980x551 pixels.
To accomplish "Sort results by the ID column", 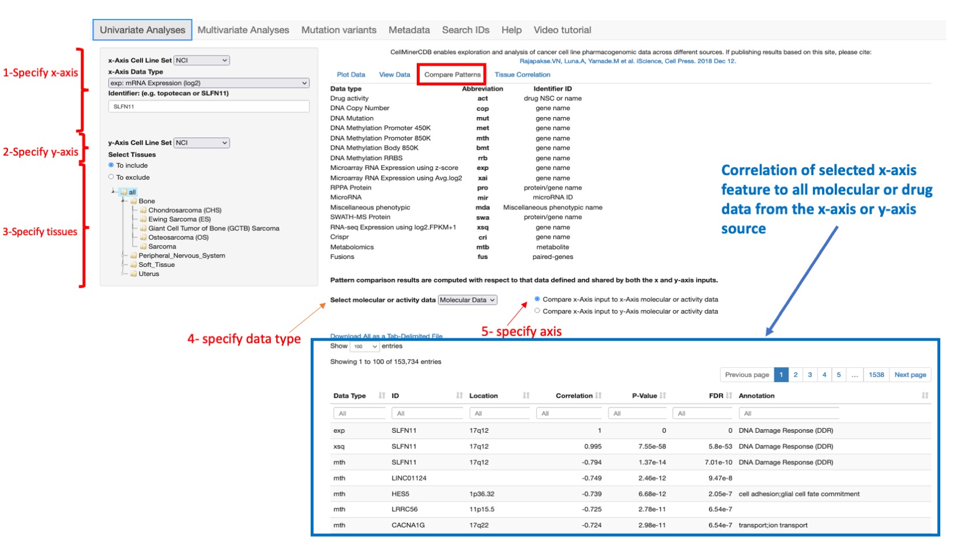I will coord(459,396).
